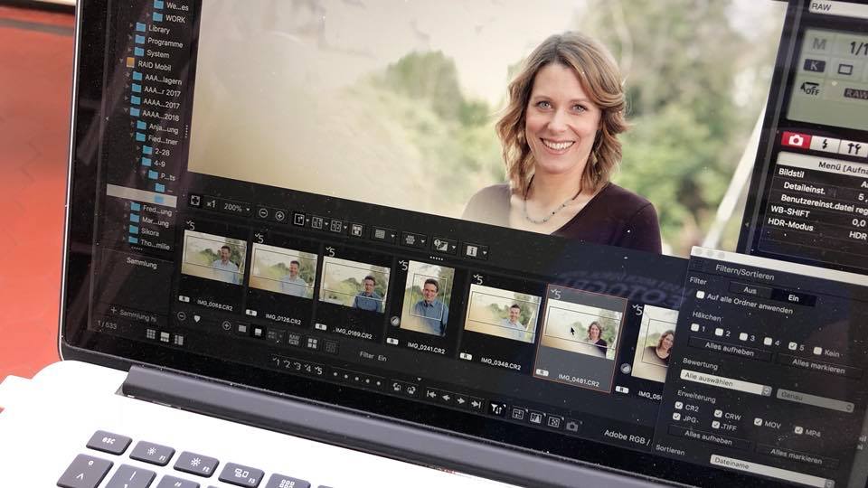
Task: Expand the Library folder in tree
Action: [132, 25]
